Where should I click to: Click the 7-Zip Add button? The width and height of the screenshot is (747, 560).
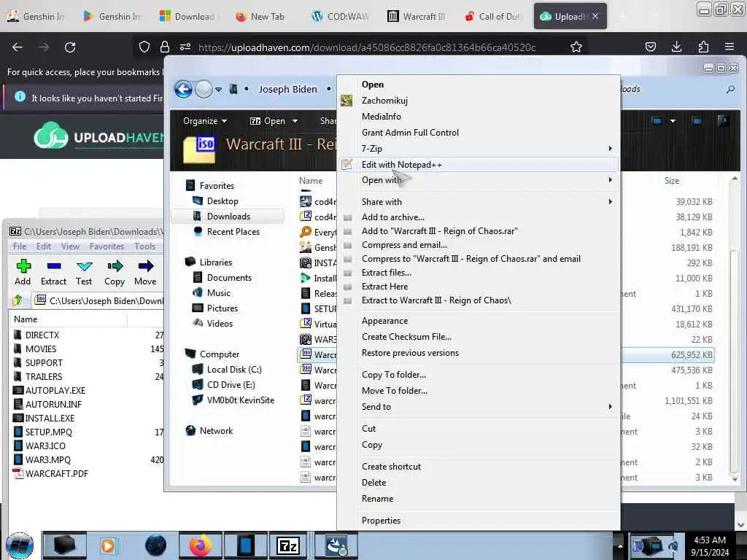click(x=23, y=273)
